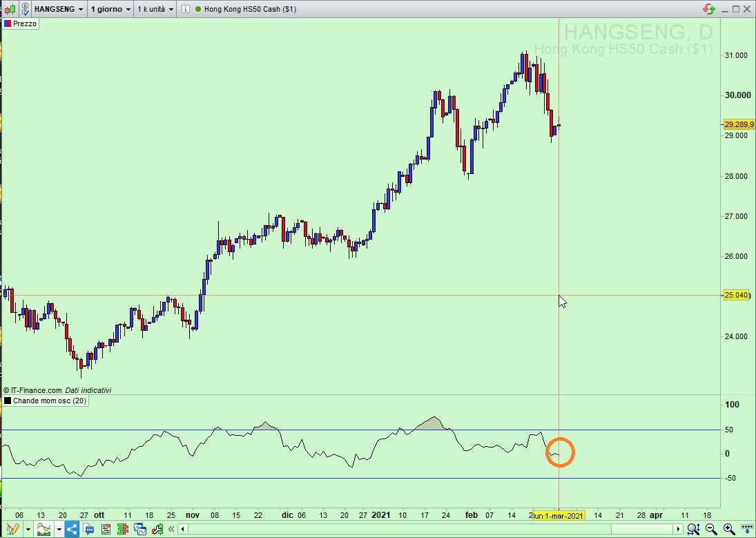Click the horizontal scrollbar thumb
Viewport: 756px width, 538px height.
642,529
